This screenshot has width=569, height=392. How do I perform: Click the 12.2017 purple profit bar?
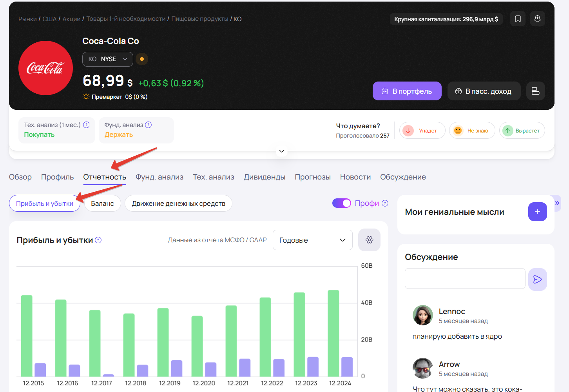pyautogui.click(x=108, y=375)
